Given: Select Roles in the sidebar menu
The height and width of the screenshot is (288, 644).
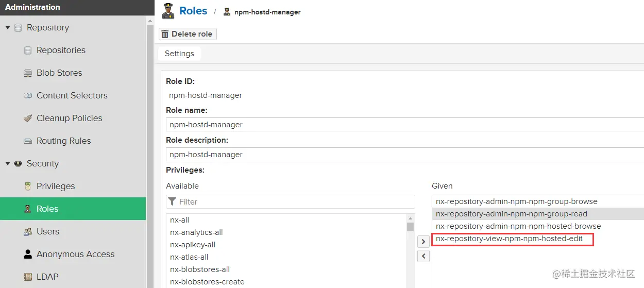Looking at the screenshot, I should click(x=47, y=209).
